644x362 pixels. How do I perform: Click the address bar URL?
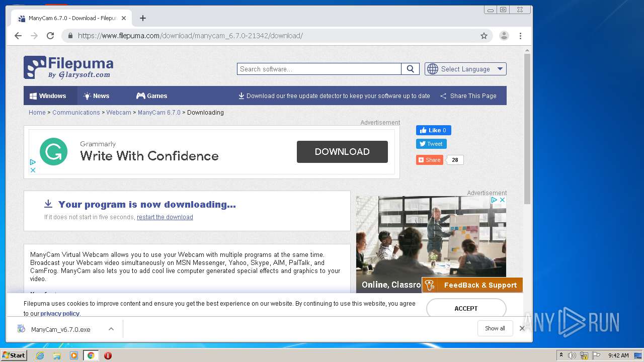[x=190, y=36]
